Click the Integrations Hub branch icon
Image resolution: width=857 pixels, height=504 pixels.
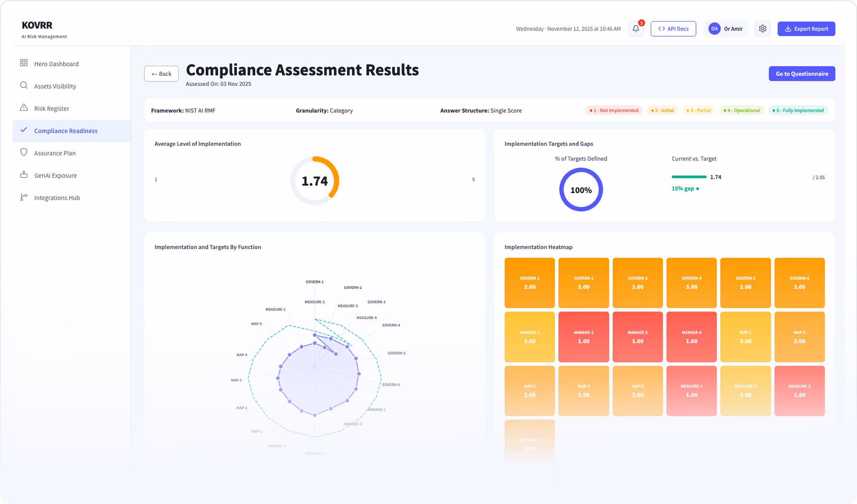(x=24, y=197)
